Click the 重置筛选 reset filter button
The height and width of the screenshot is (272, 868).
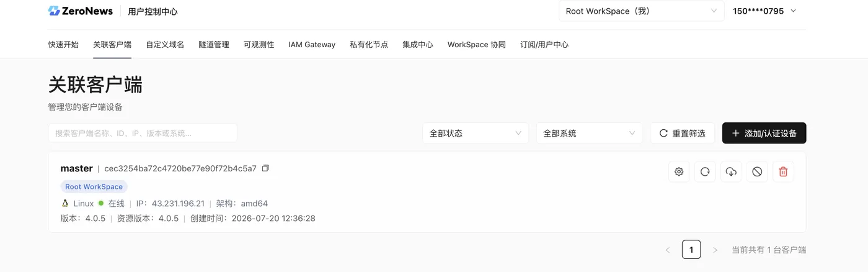pos(682,133)
